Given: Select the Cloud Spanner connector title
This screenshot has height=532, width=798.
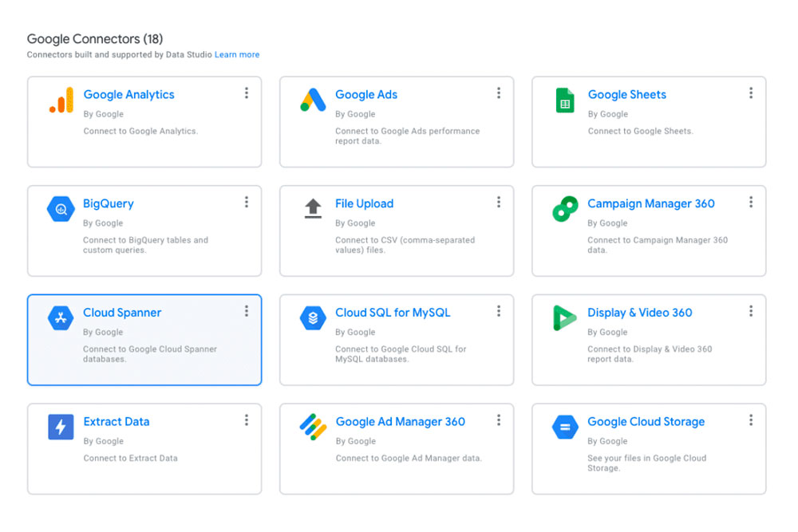Looking at the screenshot, I should tap(122, 313).
